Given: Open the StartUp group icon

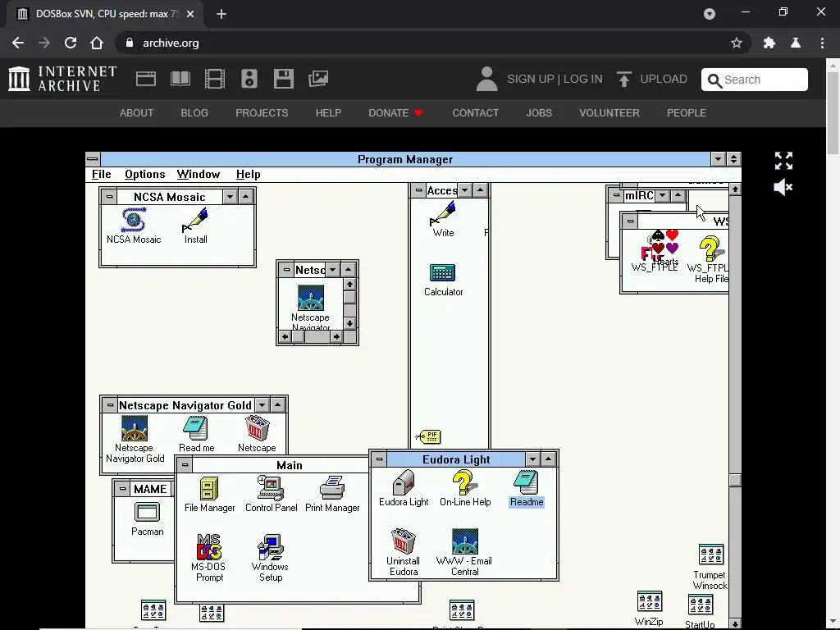Looking at the screenshot, I should pos(701,605).
